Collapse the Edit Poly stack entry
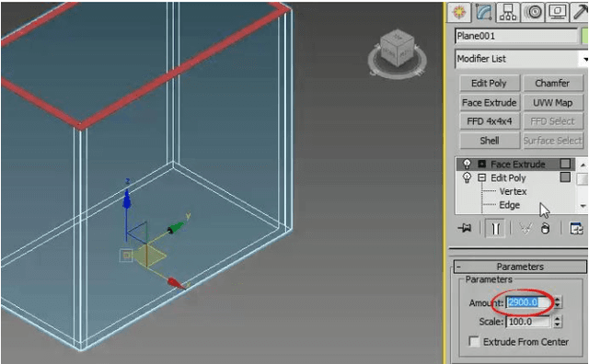The width and height of the screenshot is (589, 364). (x=482, y=177)
